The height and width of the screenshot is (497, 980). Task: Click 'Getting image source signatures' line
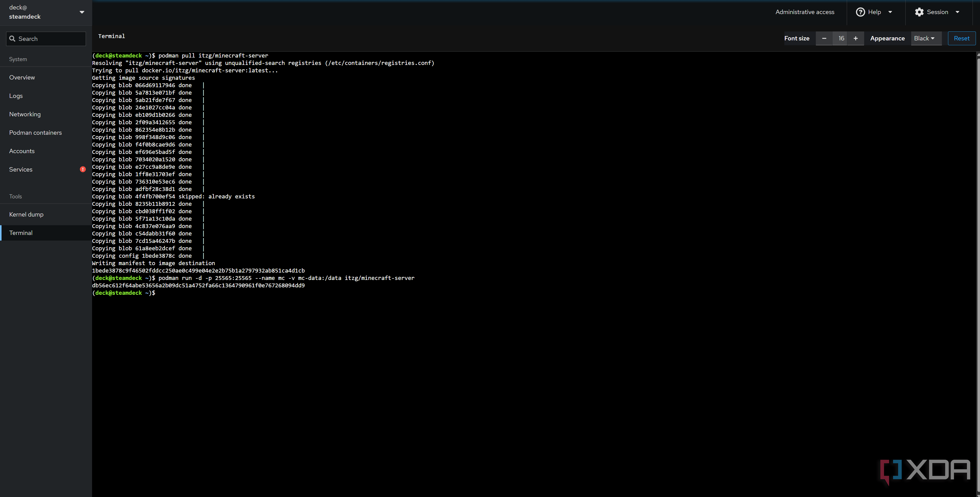click(x=143, y=78)
